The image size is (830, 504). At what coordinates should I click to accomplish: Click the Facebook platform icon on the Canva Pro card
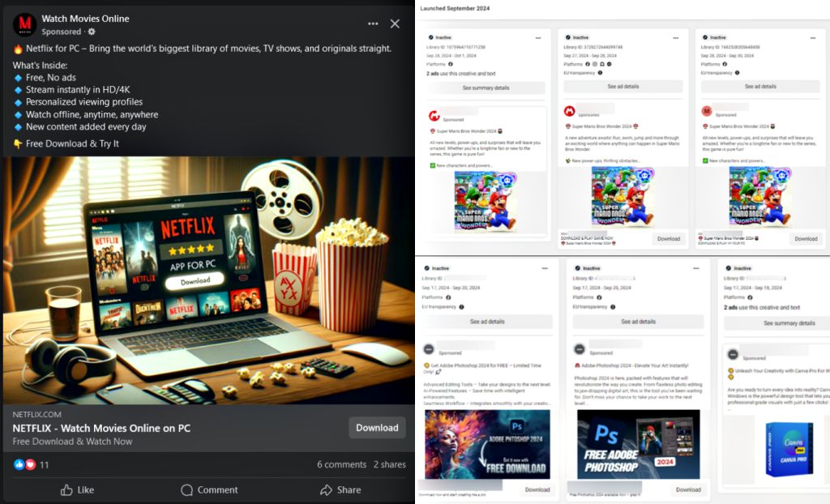750,297
